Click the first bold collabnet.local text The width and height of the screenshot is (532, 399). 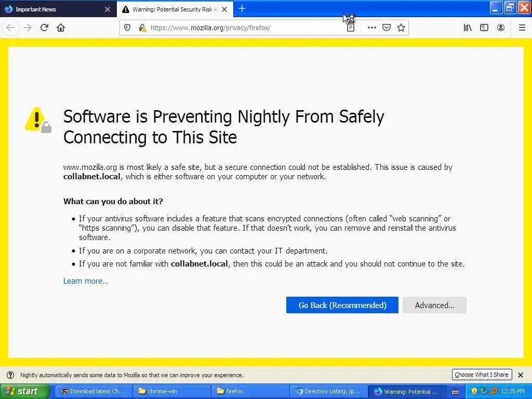point(91,177)
